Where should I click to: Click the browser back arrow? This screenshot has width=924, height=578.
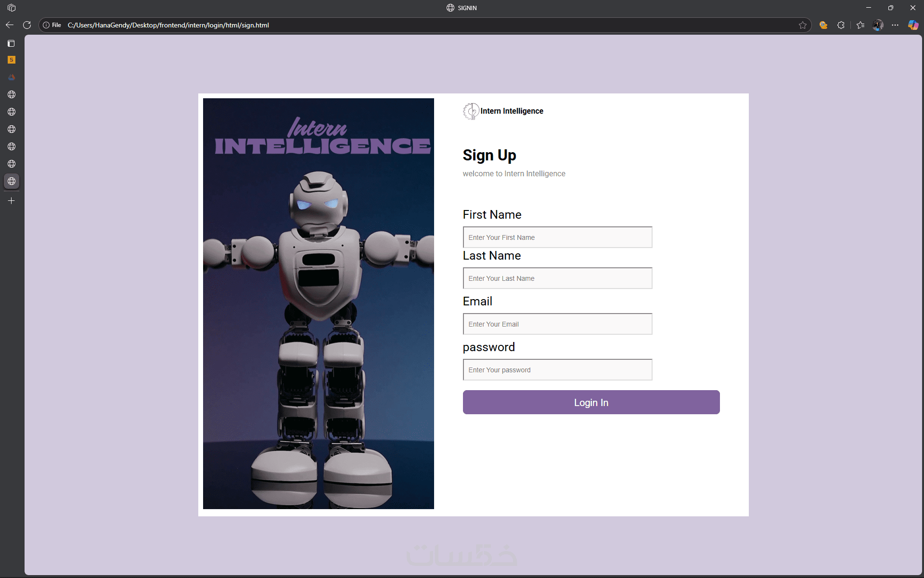(x=10, y=25)
